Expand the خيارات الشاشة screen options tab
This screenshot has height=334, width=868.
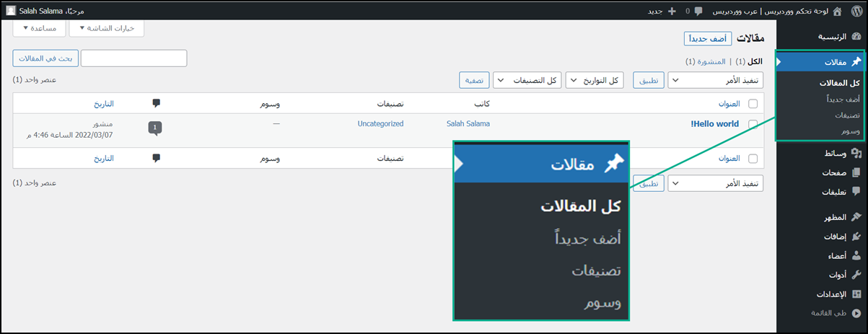(106, 27)
